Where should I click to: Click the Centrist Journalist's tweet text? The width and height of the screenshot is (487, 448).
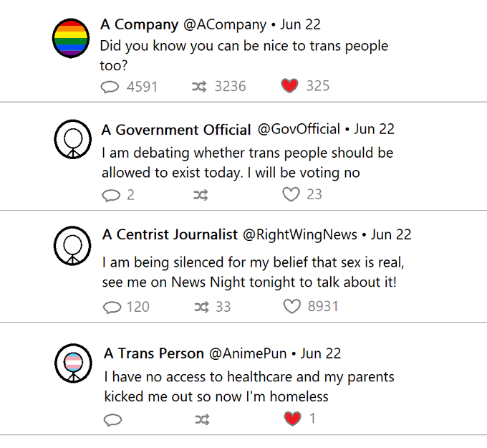[249, 272]
